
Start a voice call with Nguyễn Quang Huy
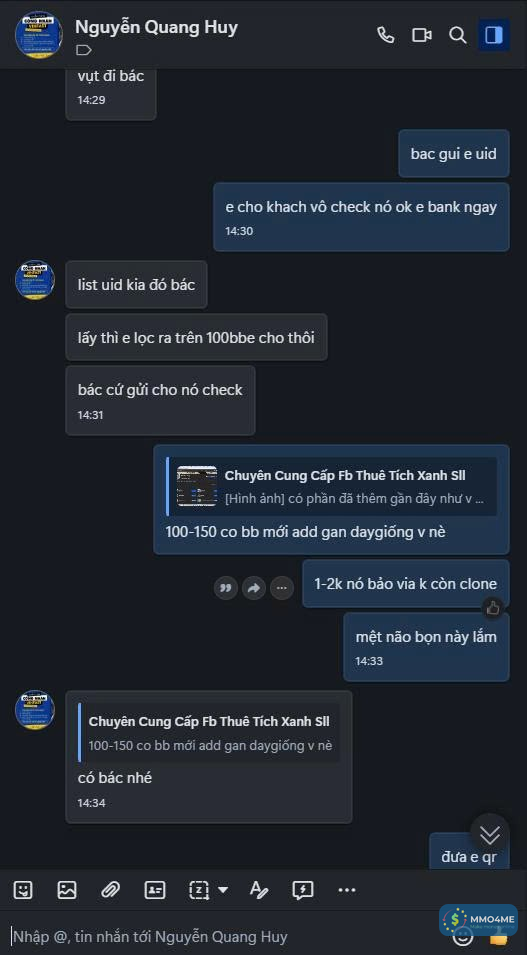coord(386,35)
